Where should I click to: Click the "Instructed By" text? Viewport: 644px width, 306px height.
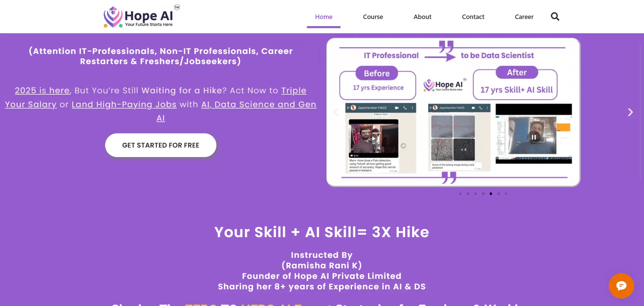321,255
